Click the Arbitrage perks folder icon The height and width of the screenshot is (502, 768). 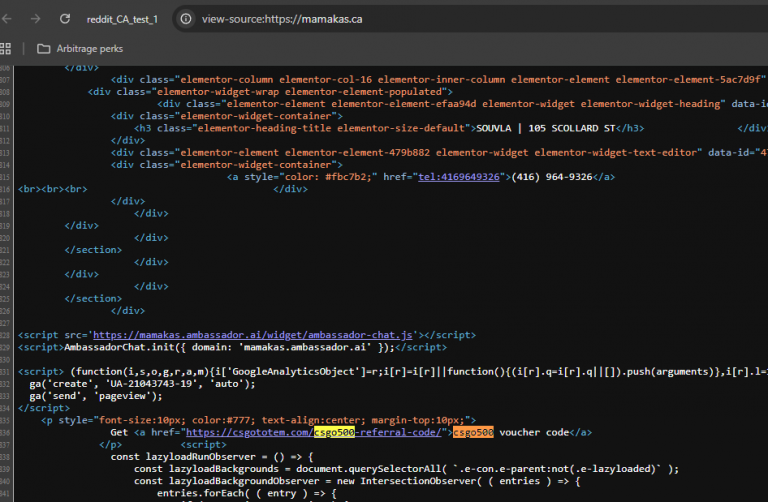[44, 48]
